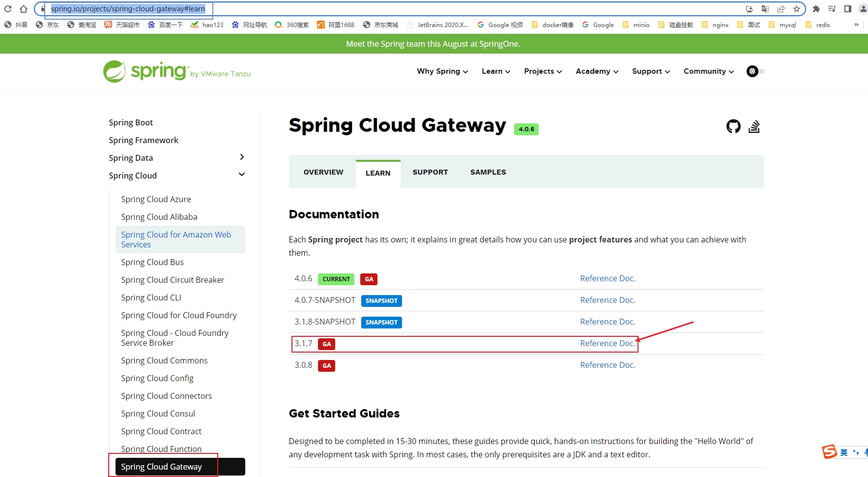Screen dimensions: 868x477
Task: Open the mysql bookmark folder
Action: (782, 25)
